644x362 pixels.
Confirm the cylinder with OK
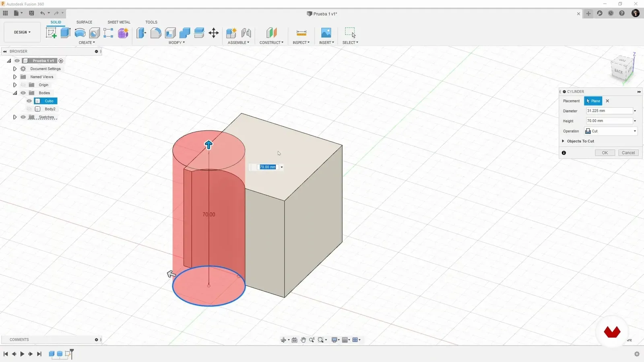tap(605, 153)
